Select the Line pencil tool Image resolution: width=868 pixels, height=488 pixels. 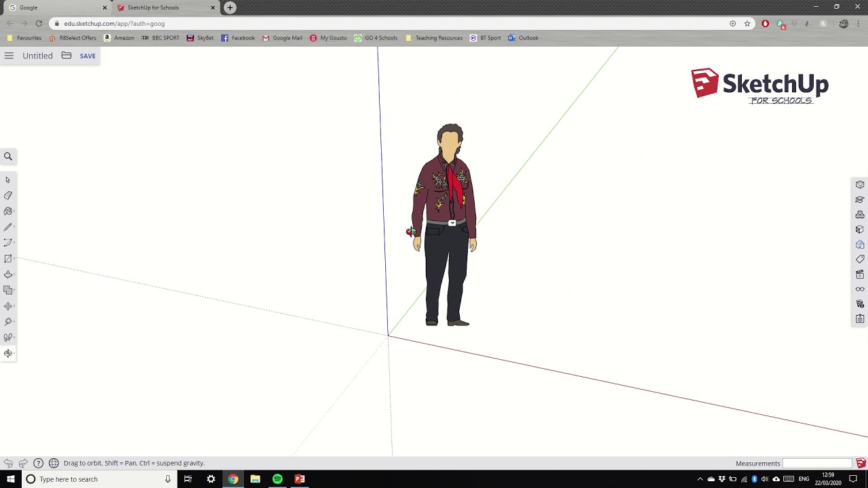8,227
